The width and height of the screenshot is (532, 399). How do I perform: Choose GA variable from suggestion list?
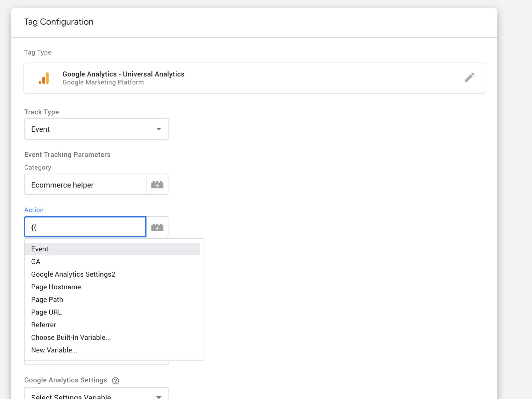(112, 262)
